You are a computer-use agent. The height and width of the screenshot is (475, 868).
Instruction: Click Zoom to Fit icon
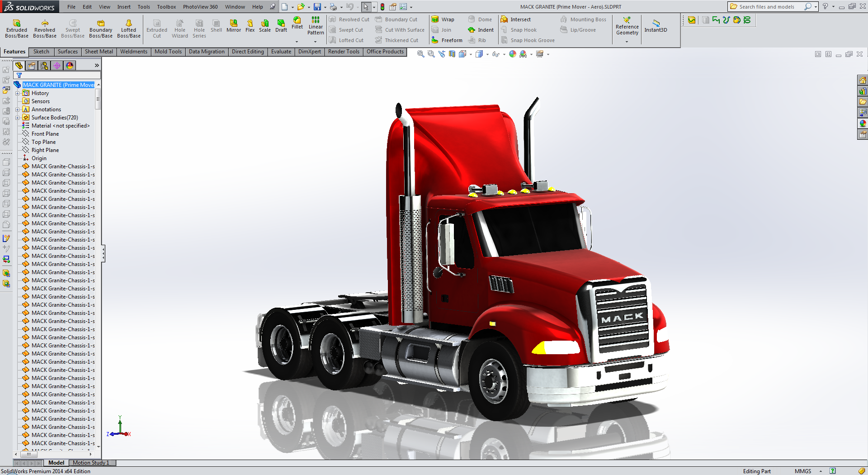(x=421, y=54)
